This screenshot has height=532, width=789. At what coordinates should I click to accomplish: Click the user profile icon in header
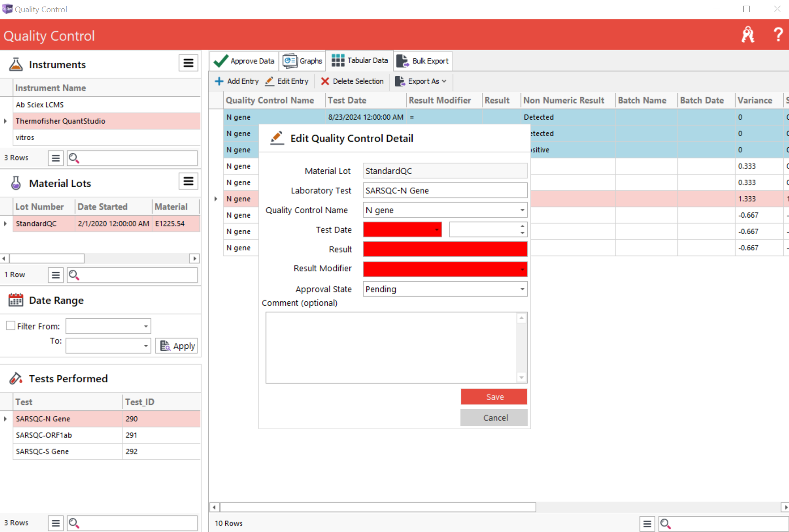tap(748, 35)
